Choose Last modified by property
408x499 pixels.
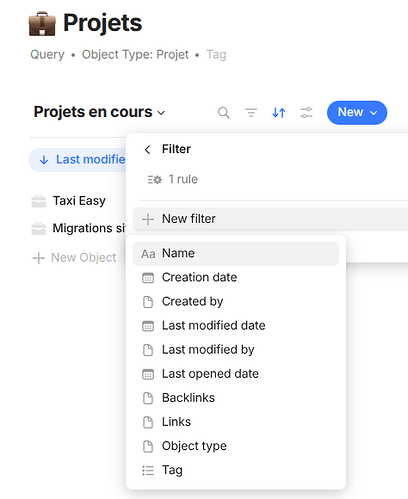[236, 350]
